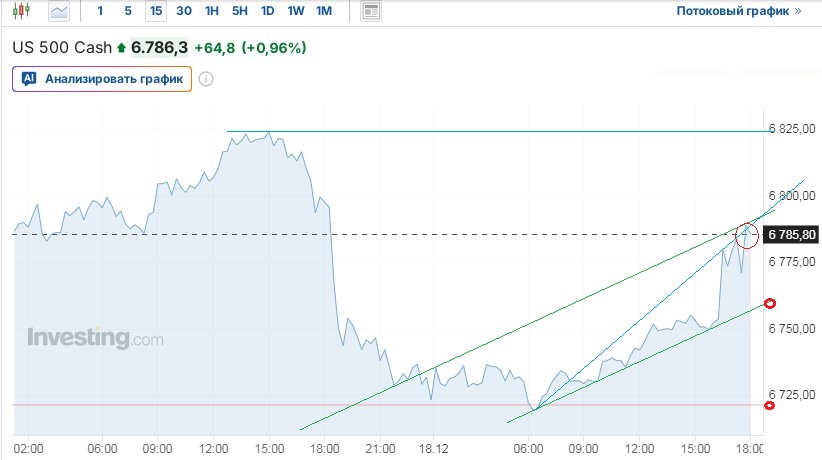Click the 6 785,80 current price label
The height and width of the screenshot is (460, 822).
click(790, 235)
